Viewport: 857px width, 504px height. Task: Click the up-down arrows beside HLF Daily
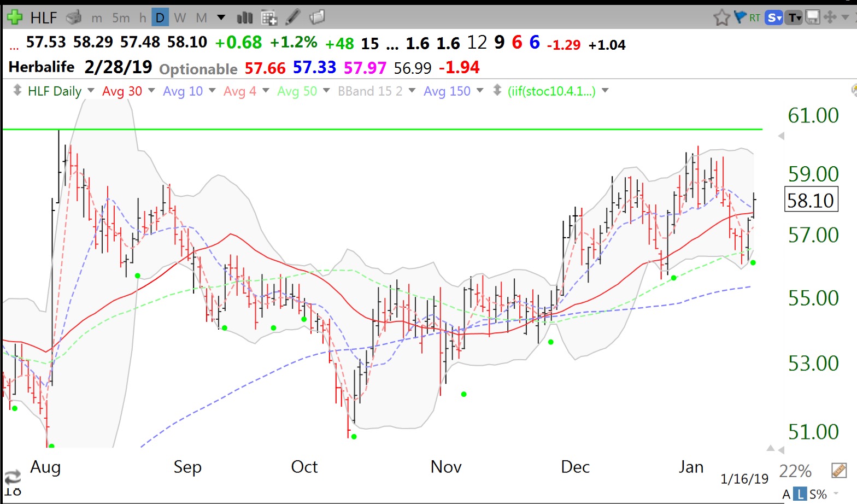point(17,90)
